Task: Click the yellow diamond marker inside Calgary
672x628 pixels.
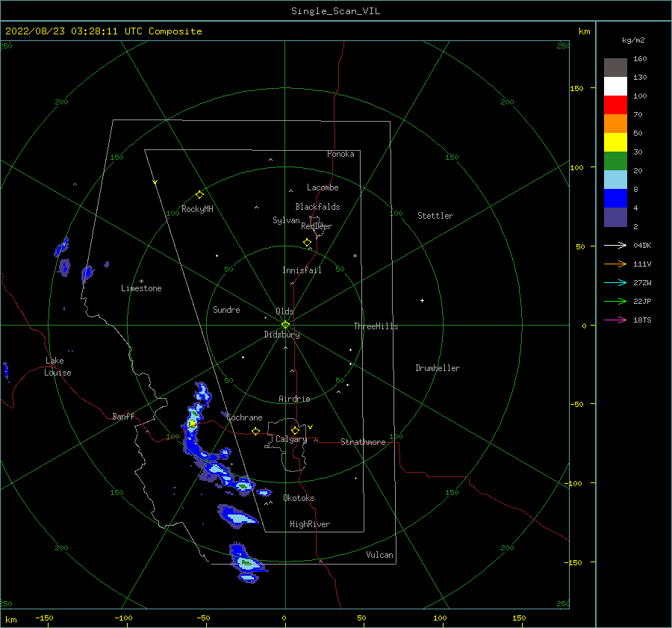Action: click(x=295, y=430)
